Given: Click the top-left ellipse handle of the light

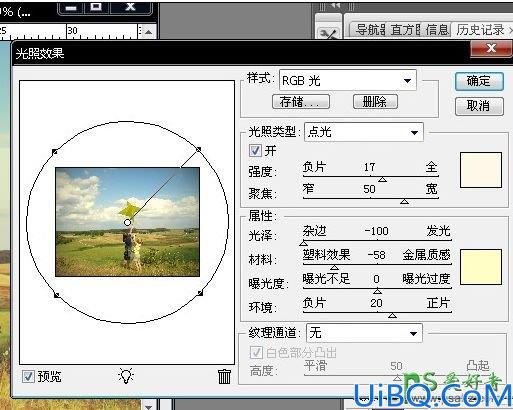Looking at the screenshot, I should pyautogui.click(x=55, y=152).
